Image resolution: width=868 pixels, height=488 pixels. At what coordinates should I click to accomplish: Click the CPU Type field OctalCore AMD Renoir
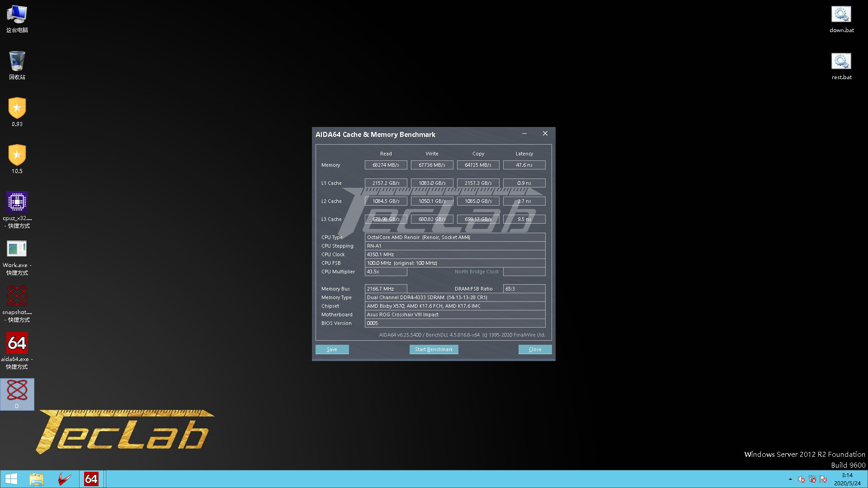pos(455,237)
